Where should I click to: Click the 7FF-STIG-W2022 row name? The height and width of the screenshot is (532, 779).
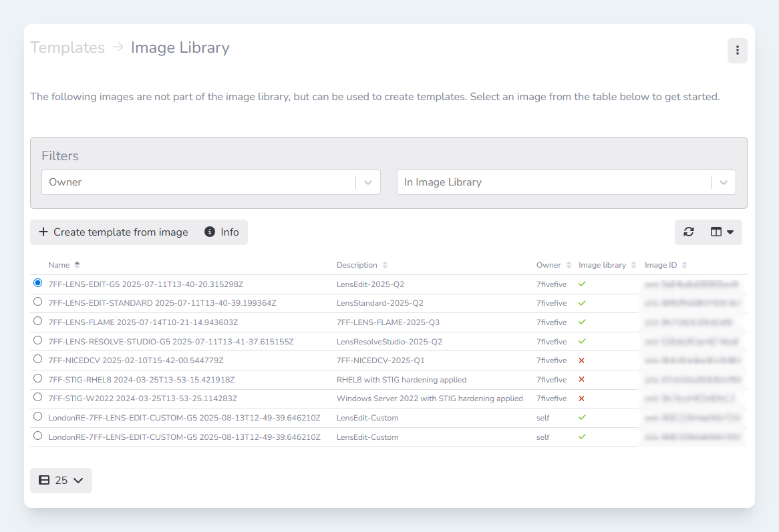[143, 398]
